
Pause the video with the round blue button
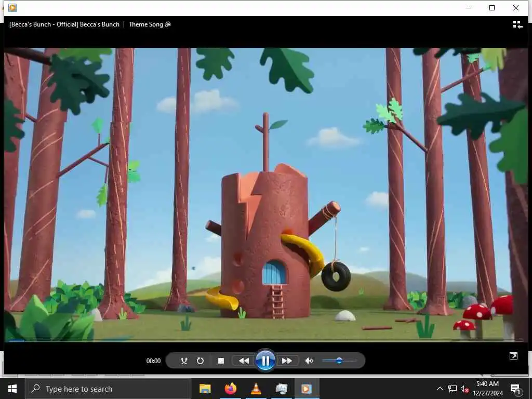(x=265, y=361)
